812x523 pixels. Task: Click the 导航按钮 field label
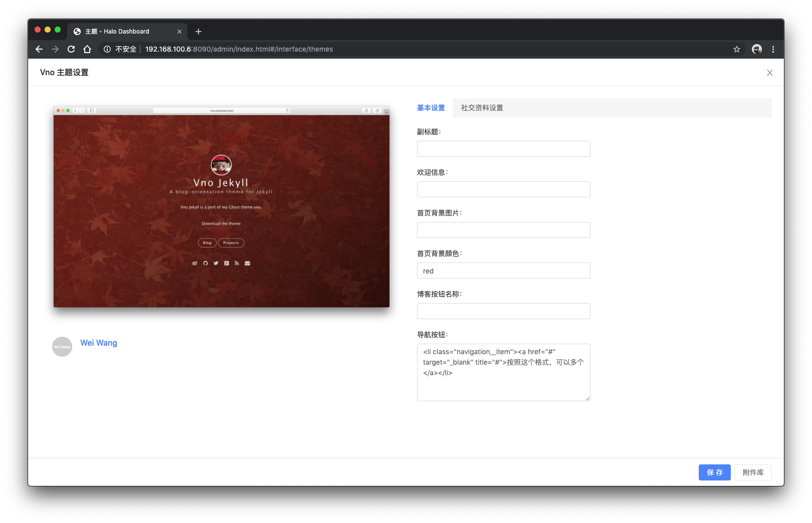coord(432,335)
